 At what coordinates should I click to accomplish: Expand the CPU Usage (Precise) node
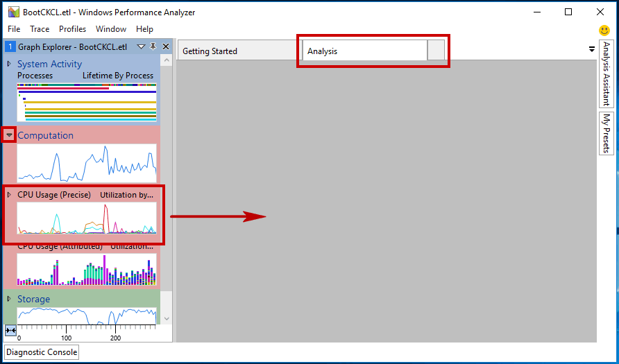click(9, 194)
